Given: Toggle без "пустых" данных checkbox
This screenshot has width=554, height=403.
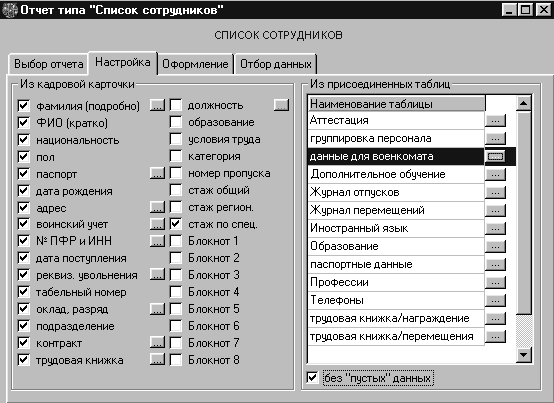Looking at the screenshot, I should 312,378.
